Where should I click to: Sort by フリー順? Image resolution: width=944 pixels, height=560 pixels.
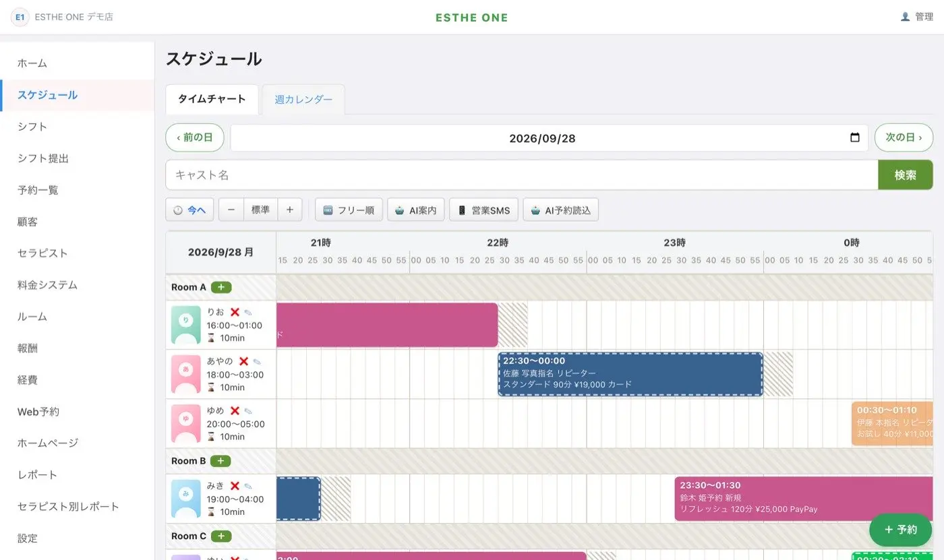(x=349, y=210)
